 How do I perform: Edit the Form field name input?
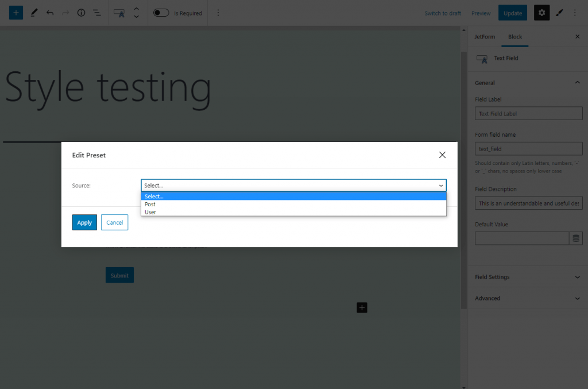click(528, 149)
